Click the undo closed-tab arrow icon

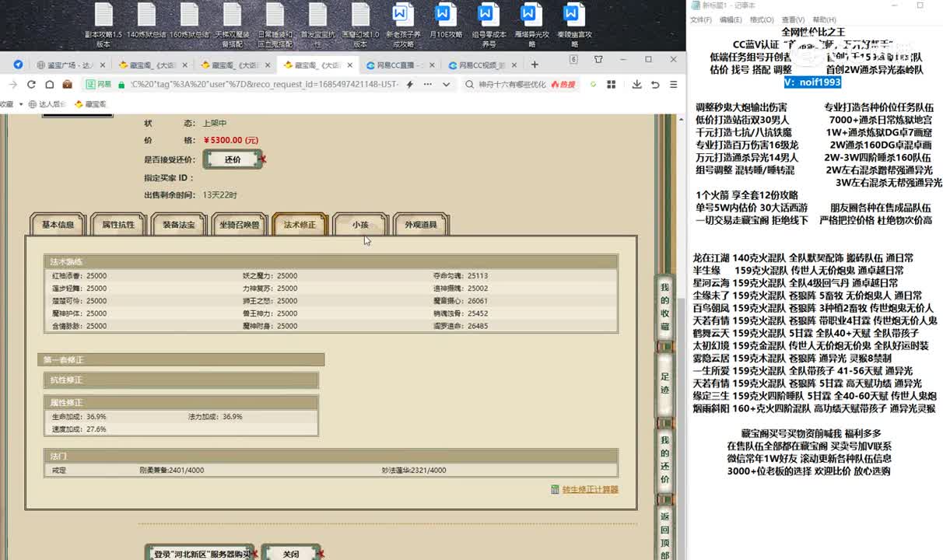click(655, 84)
